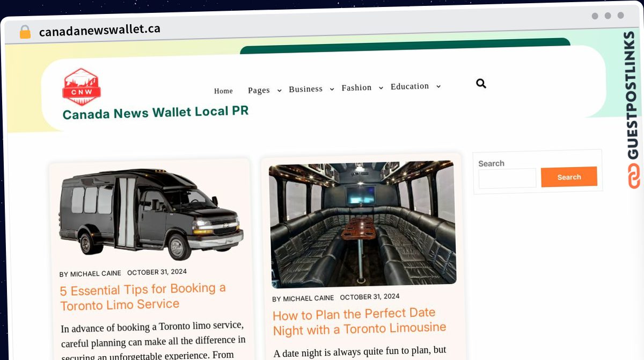Image resolution: width=644 pixels, height=360 pixels.
Task: Click the 'In advance of booking' excerpt text
Action: tap(153, 341)
